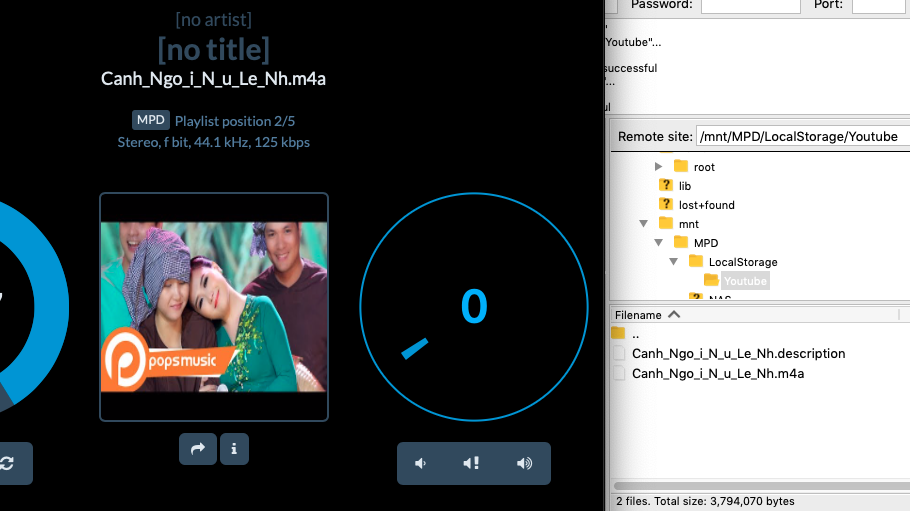Click the volume up speaker icon
The image size is (910, 511).
point(524,463)
